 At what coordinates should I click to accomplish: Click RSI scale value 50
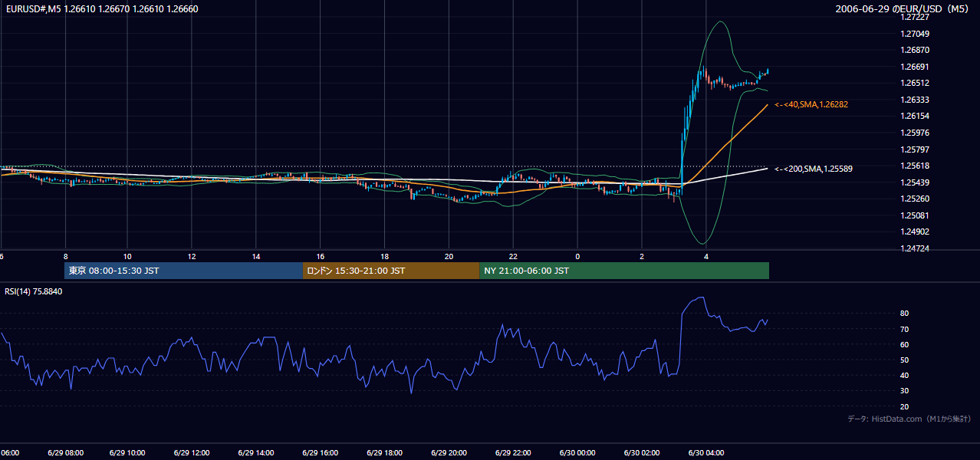click(905, 360)
